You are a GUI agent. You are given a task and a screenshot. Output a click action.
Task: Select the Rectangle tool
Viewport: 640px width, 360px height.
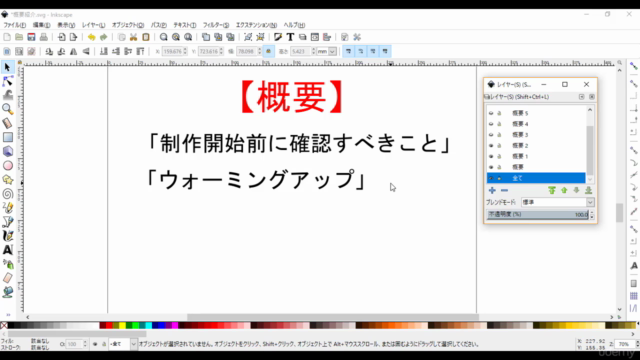(x=7, y=137)
